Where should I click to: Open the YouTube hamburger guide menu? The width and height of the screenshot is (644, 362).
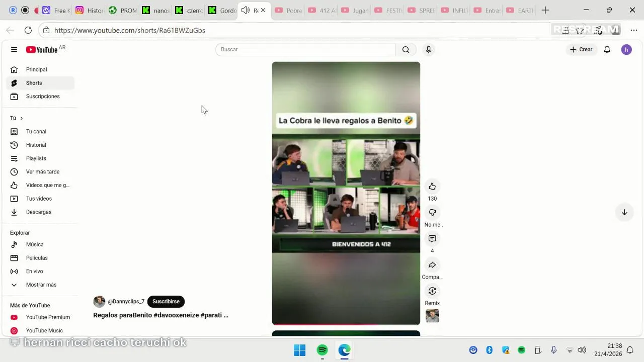coord(14,49)
